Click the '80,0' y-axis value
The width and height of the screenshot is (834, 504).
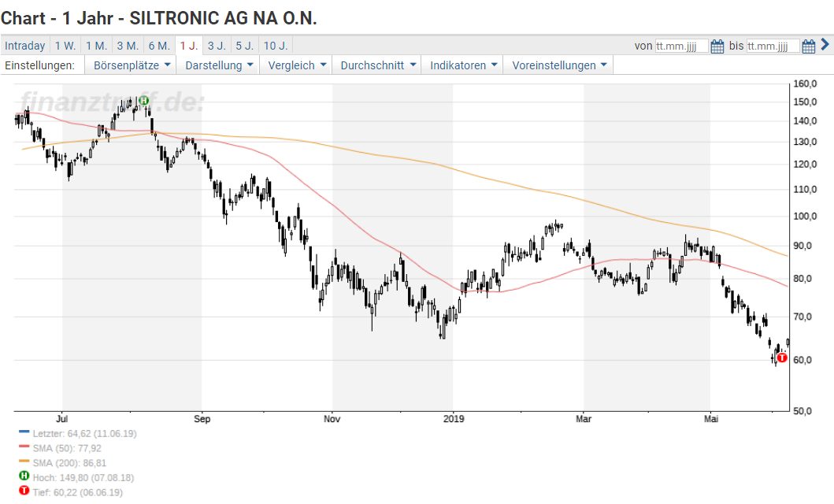point(802,279)
